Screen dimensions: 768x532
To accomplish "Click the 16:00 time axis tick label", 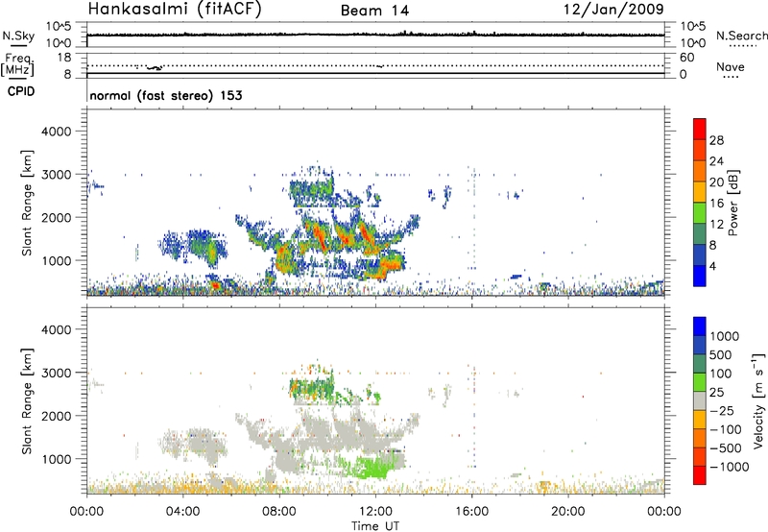I will pyautogui.click(x=471, y=512).
